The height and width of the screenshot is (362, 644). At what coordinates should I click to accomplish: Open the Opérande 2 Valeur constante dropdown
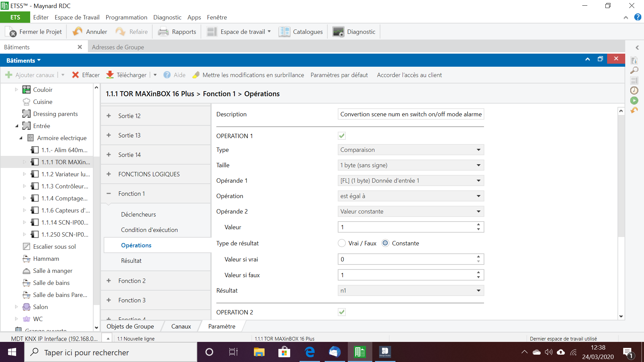[411, 212]
